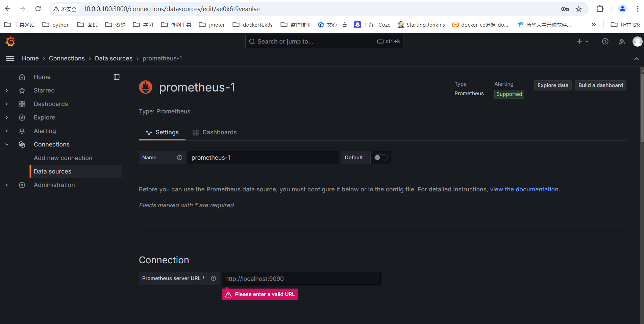Open the Starting Jenkins bookmark
The image size is (644, 324).
(x=421, y=25)
